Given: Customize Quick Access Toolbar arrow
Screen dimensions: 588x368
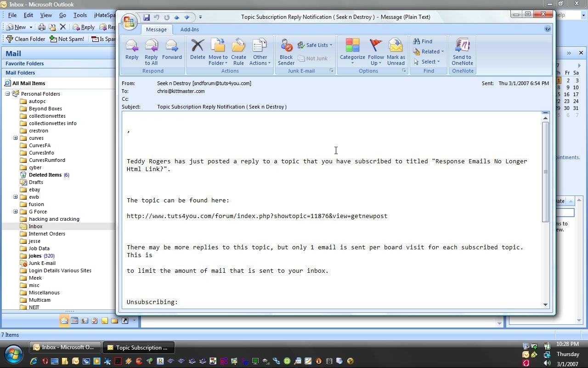Looking at the screenshot, I should 200,17.
